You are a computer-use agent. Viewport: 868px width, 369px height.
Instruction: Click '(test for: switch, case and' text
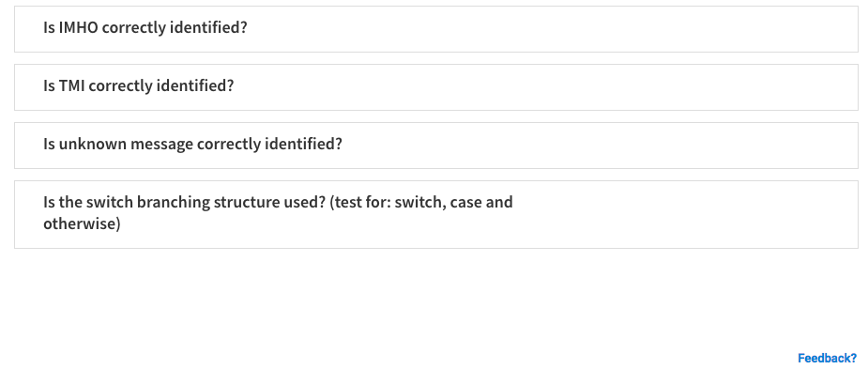421,202
